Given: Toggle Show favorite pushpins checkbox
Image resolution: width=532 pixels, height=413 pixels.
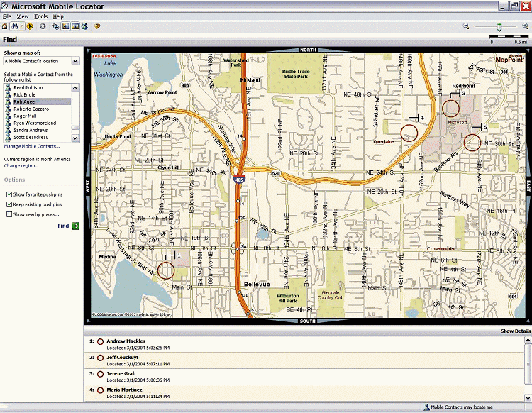Looking at the screenshot, I should [x=9, y=194].
